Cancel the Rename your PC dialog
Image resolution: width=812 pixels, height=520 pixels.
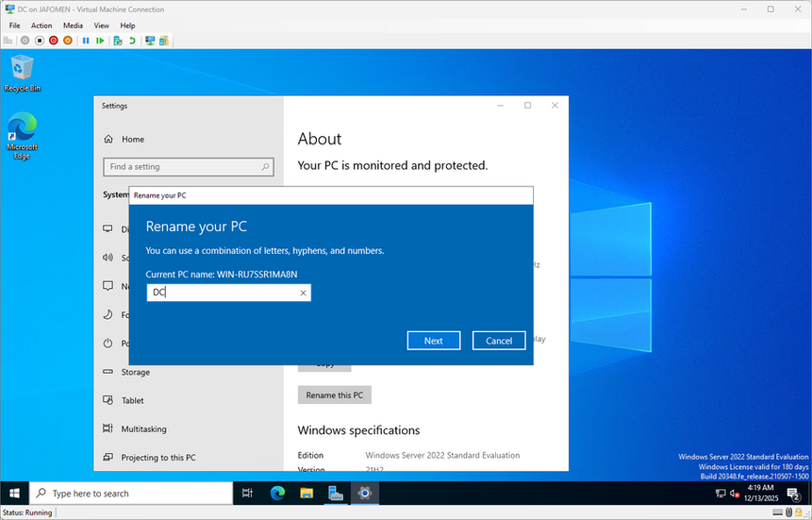coord(499,341)
